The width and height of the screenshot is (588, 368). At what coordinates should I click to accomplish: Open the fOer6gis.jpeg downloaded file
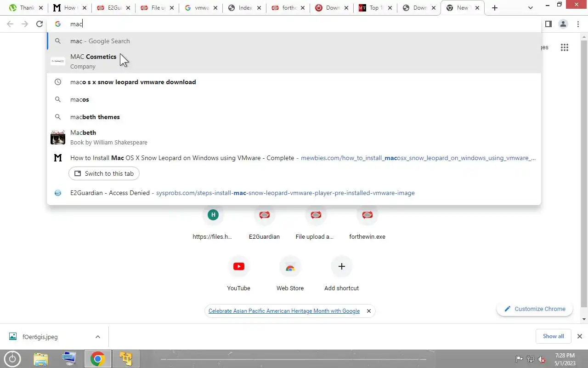40,337
